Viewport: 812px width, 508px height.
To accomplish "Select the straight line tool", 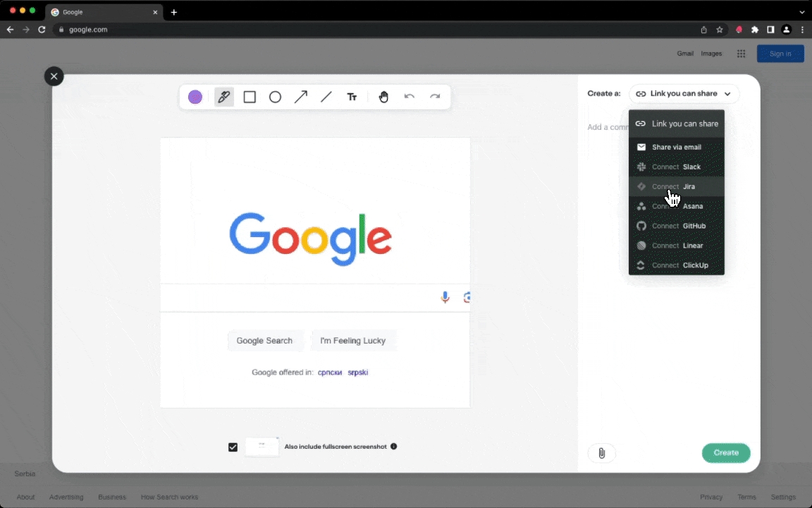I will pos(326,97).
